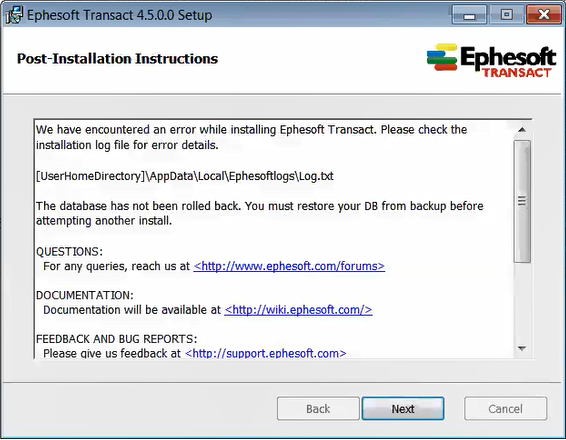Open the wiki.ephesoft.com documentation link
The image size is (566, 440).
point(298,310)
